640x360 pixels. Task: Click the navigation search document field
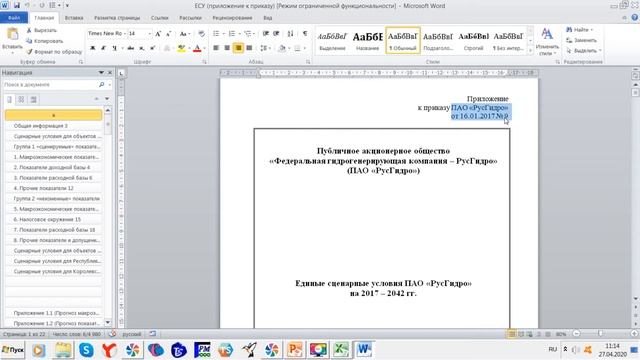pyautogui.click(x=50, y=84)
